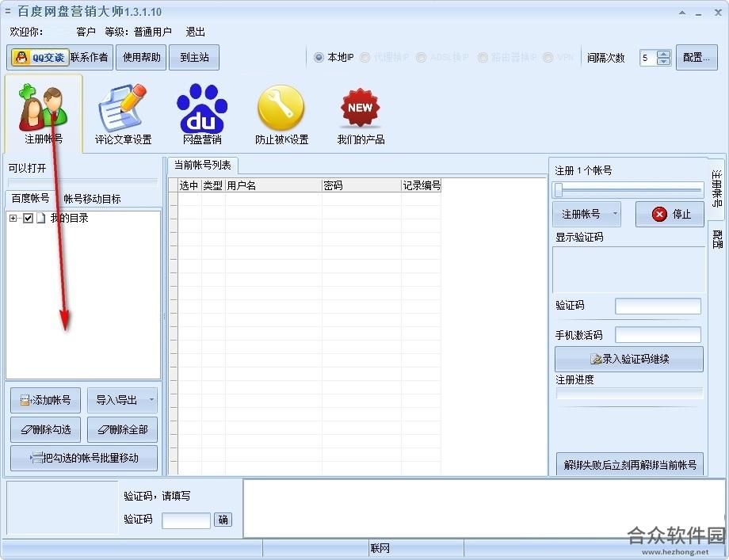Screen dimensions: 729x560
Task: Open the vertical 配置 side tab
Action: (x=717, y=239)
